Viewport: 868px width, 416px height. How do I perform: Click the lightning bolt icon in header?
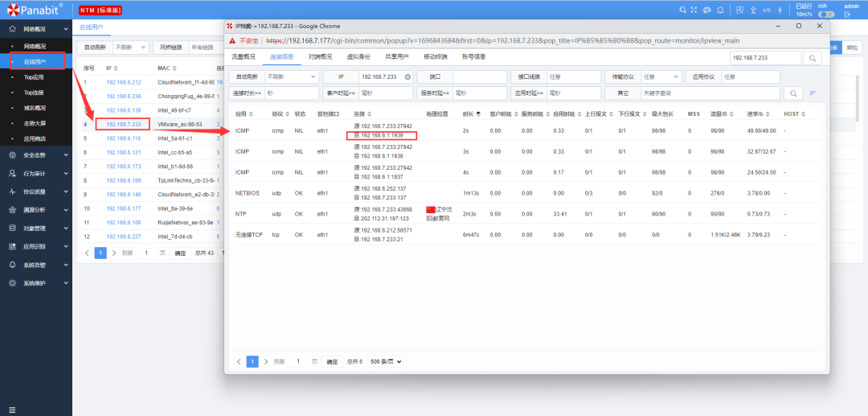tap(780, 10)
